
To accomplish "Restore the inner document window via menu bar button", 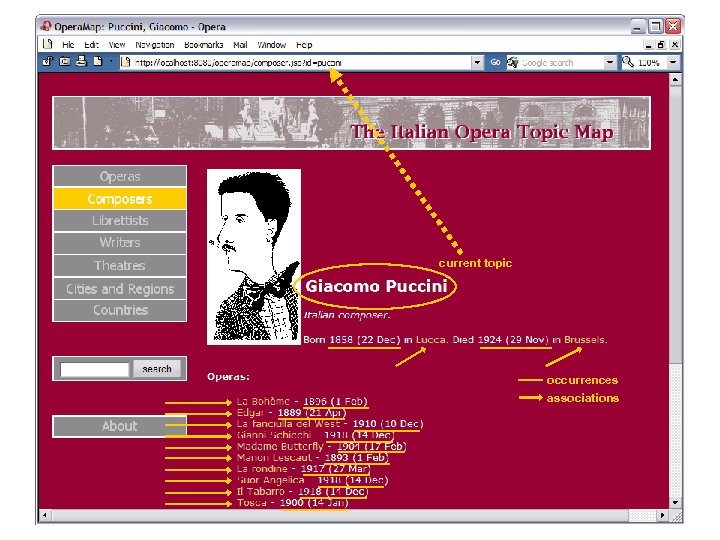I will click(x=661, y=45).
